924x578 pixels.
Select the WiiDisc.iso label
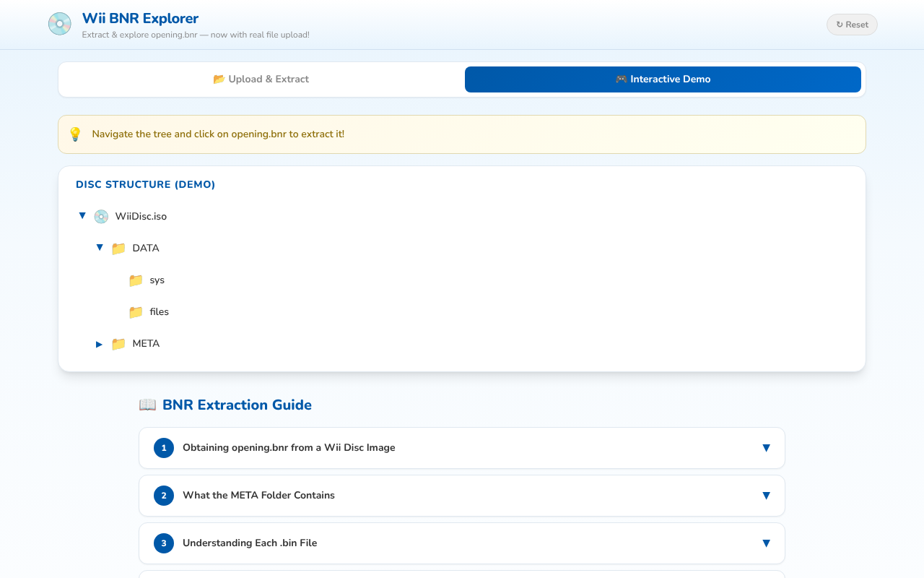click(x=141, y=217)
